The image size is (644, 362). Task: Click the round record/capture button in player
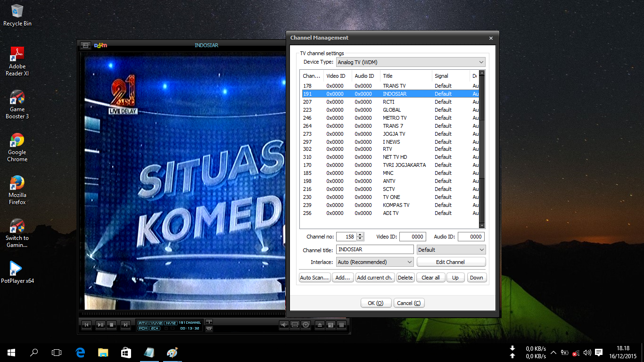[x=306, y=325]
